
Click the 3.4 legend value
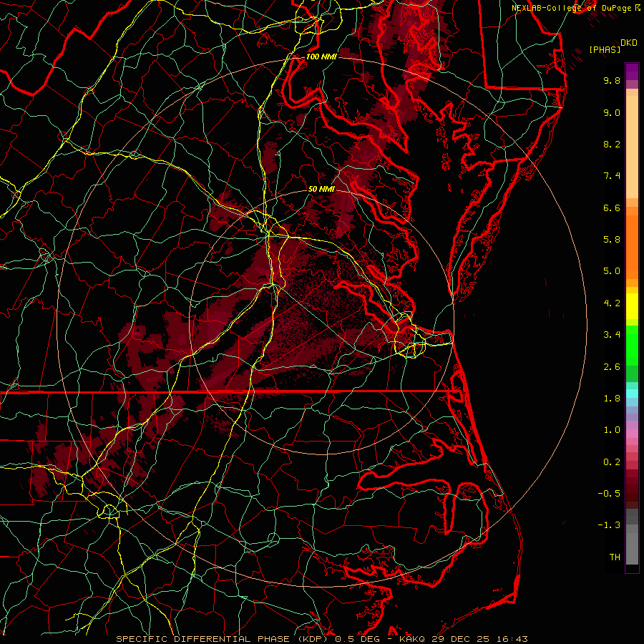[x=612, y=335]
